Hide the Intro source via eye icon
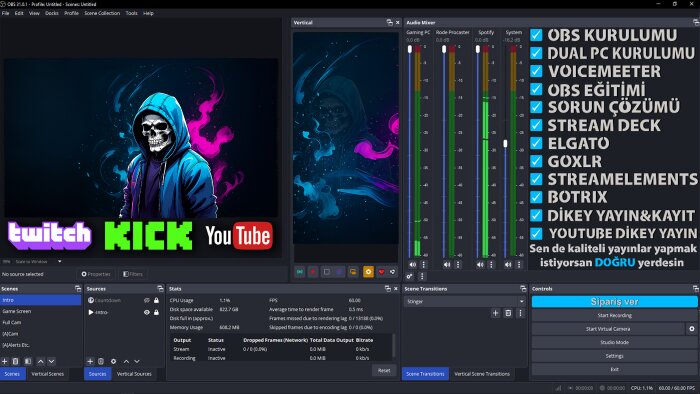Image resolution: width=700 pixels, height=394 pixels. 146,312
